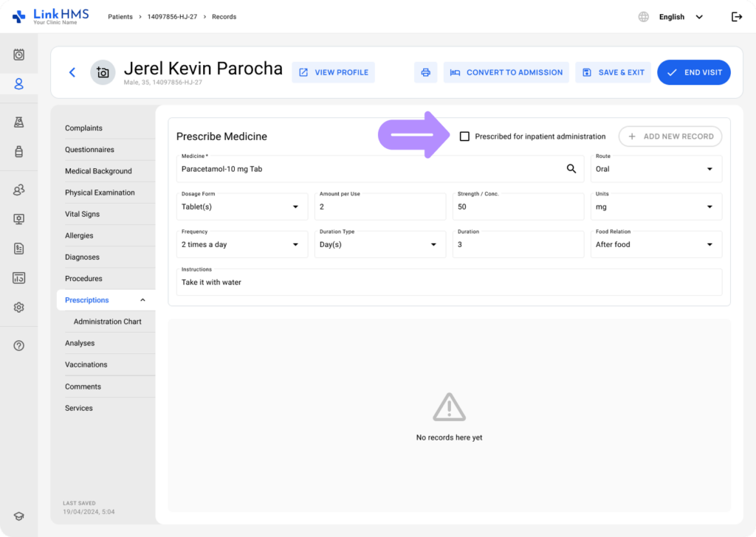Image resolution: width=756 pixels, height=537 pixels.
Task: Enable Prescribed for inpatient administration checkbox
Action: click(x=464, y=136)
